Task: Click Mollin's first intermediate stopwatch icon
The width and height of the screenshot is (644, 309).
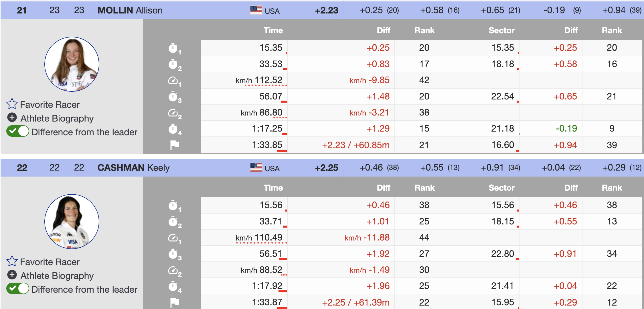Action: coord(173,48)
